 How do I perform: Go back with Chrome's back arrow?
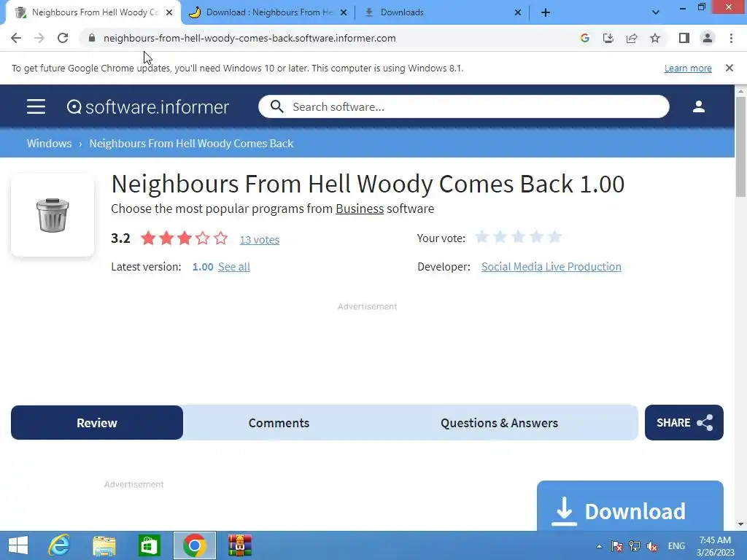pos(16,38)
